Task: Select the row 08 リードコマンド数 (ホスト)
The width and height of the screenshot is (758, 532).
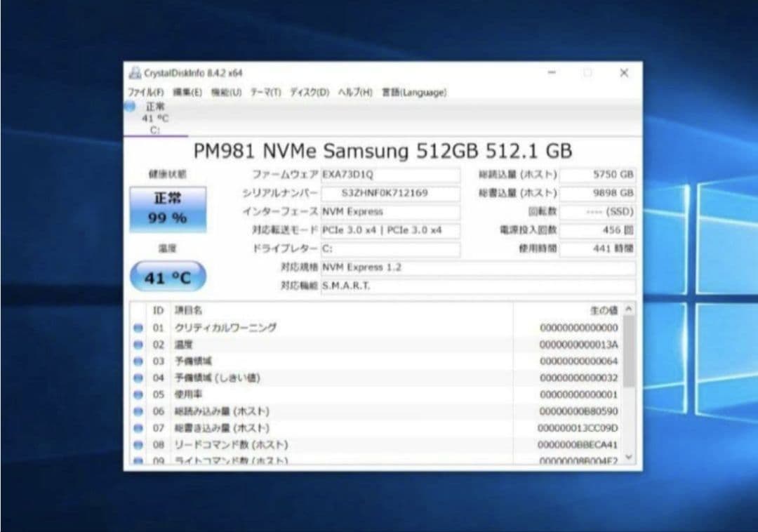Action: click(375, 444)
